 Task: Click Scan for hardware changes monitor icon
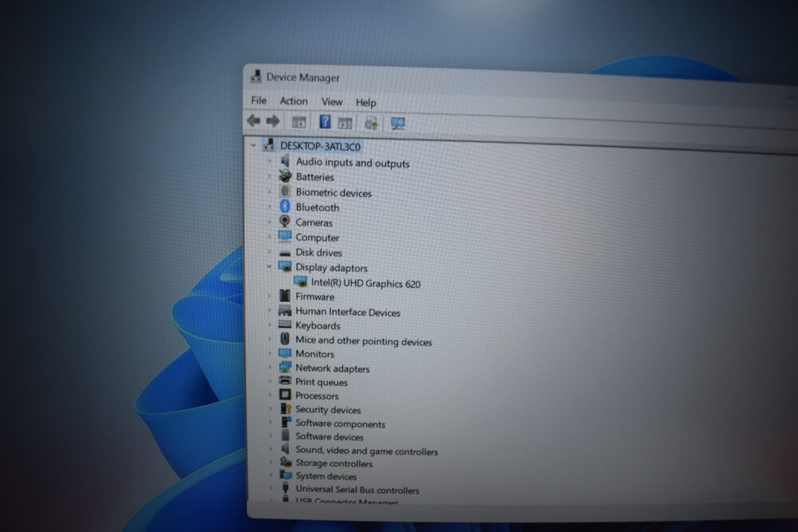(398, 124)
